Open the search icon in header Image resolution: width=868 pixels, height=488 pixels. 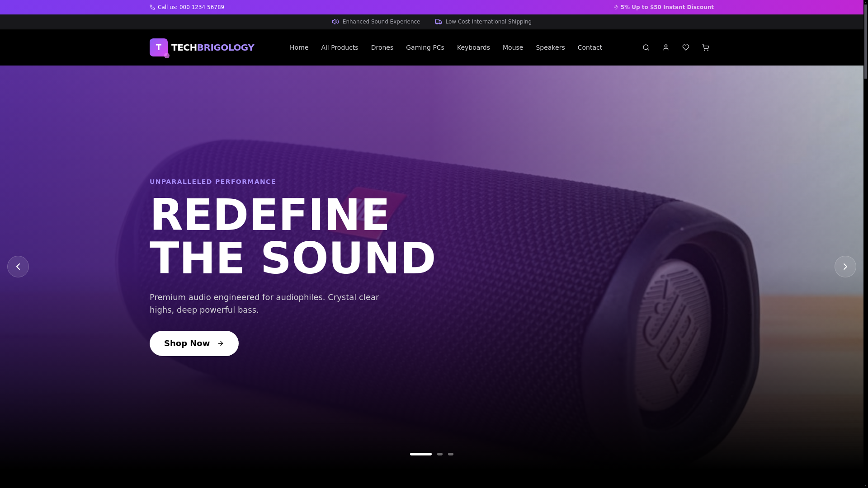(x=646, y=47)
